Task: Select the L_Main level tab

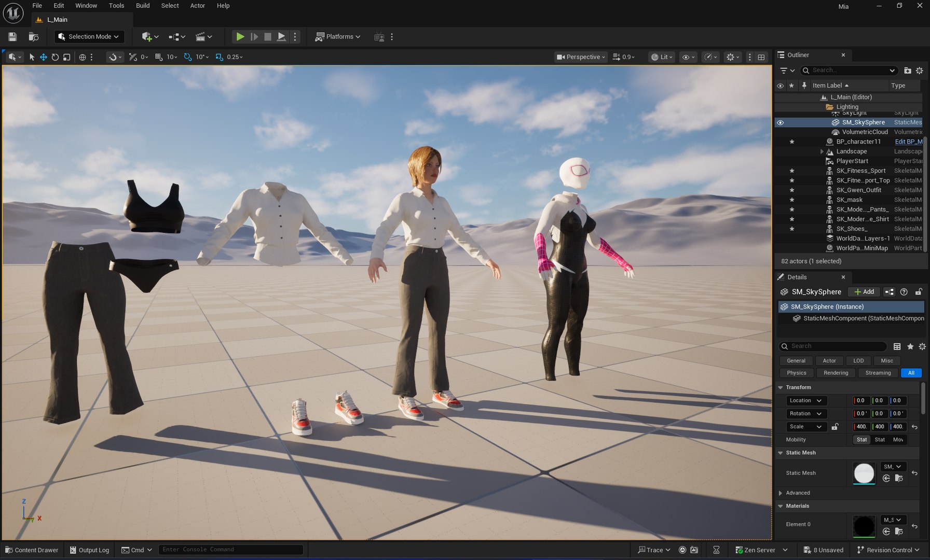Action: click(82, 20)
